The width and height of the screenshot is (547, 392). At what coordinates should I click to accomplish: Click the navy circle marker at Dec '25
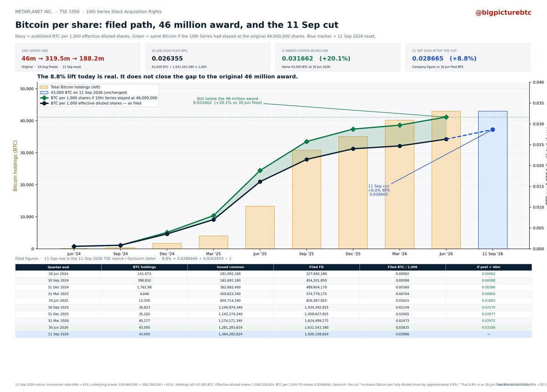[353, 149]
